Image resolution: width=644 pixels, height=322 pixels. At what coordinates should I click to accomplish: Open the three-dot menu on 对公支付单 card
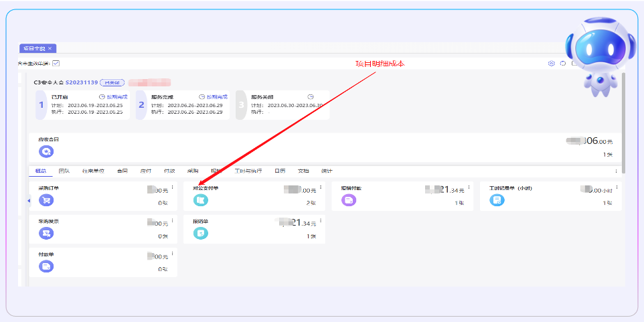320,187
